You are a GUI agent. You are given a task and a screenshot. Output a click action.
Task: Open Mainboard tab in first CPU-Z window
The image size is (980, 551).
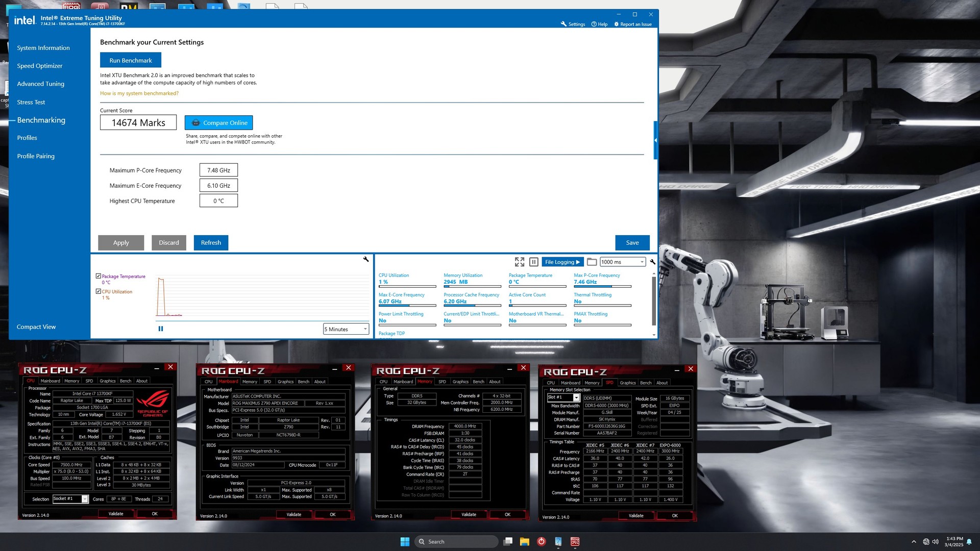pos(51,381)
